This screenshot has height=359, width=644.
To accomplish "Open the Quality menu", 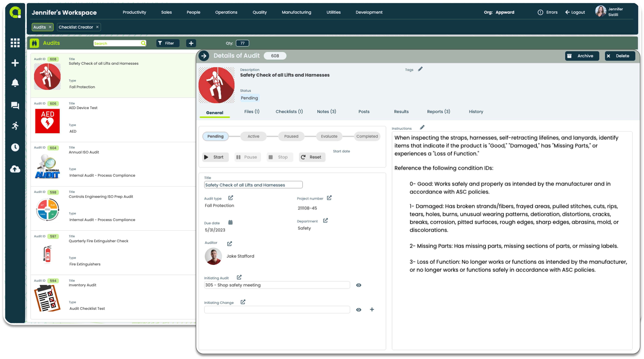I will click(260, 12).
